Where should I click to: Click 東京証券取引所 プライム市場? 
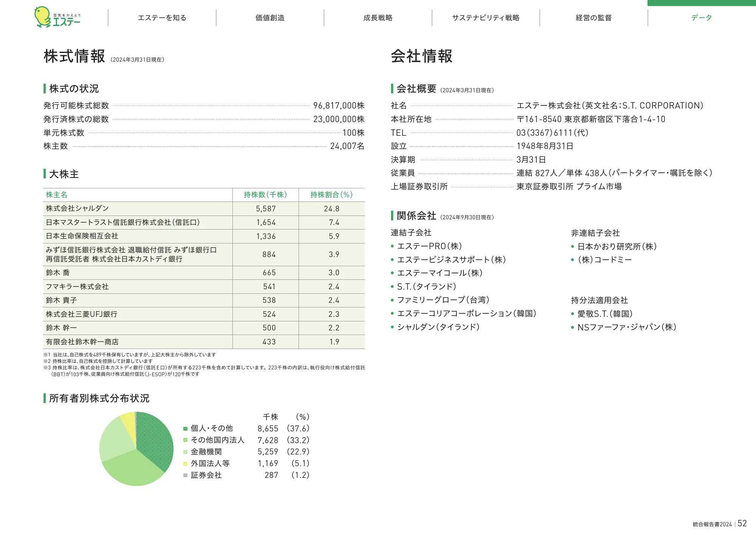[569, 186]
